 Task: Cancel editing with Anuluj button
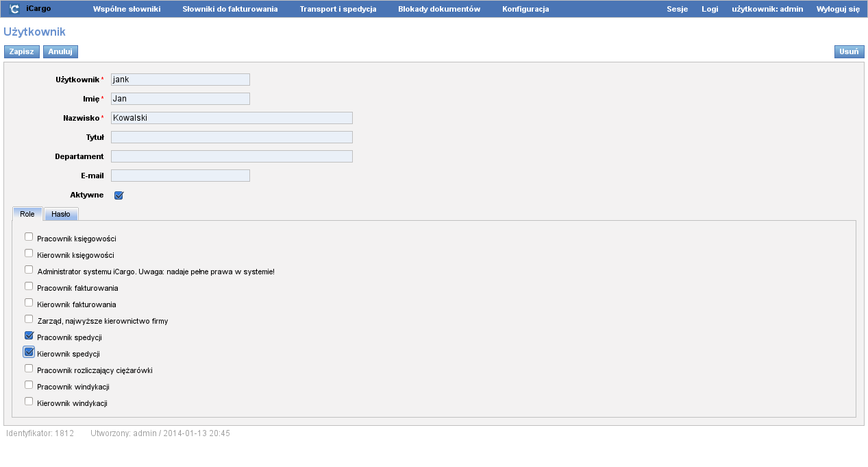pyautogui.click(x=60, y=51)
